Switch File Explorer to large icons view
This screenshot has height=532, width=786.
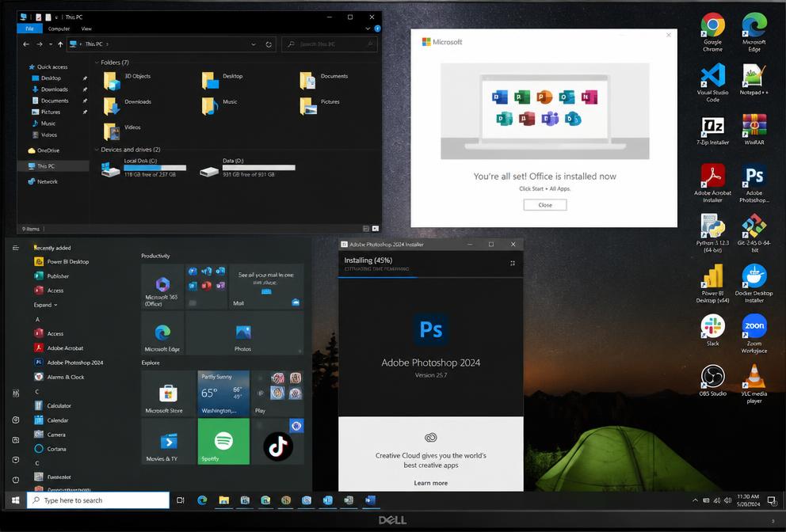pyautogui.click(x=376, y=229)
